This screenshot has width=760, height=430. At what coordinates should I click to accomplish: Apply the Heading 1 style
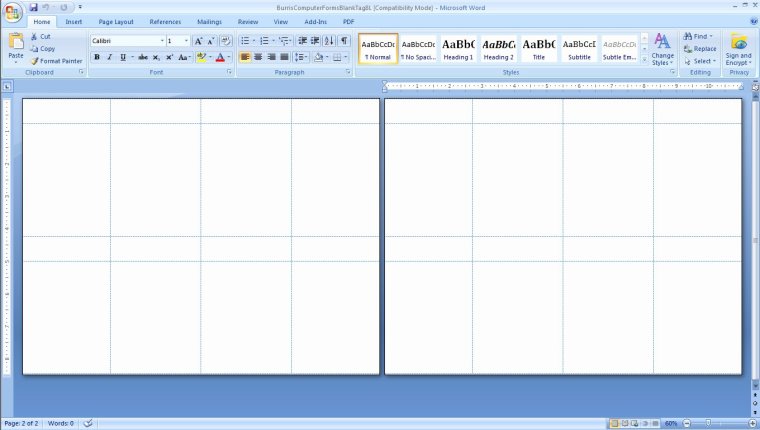pyautogui.click(x=458, y=49)
